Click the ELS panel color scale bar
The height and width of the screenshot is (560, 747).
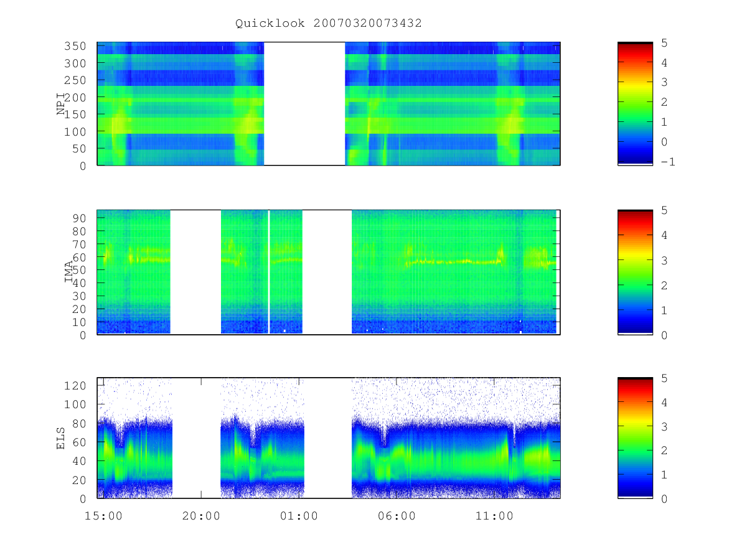pos(635,438)
